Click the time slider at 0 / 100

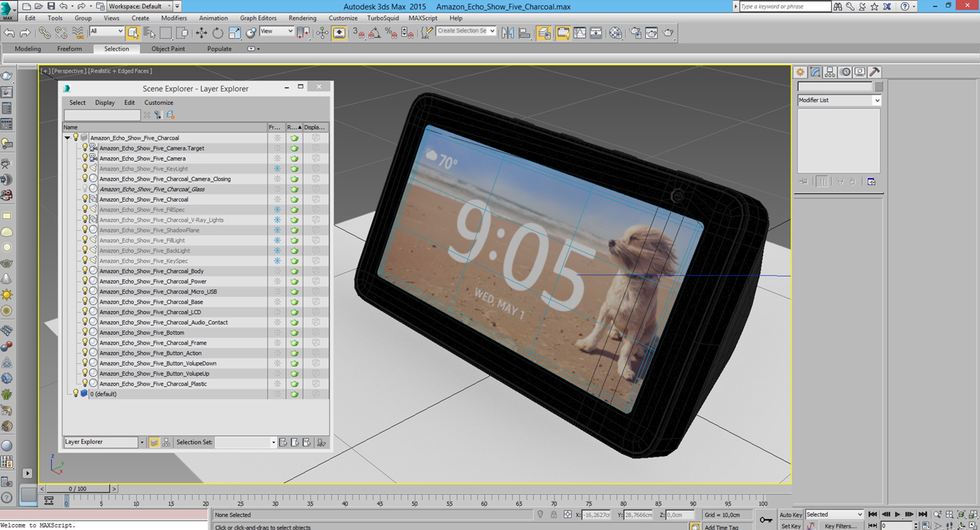(78, 489)
